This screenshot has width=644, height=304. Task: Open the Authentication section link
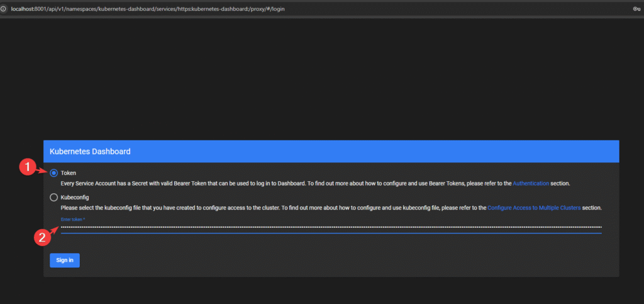click(531, 183)
